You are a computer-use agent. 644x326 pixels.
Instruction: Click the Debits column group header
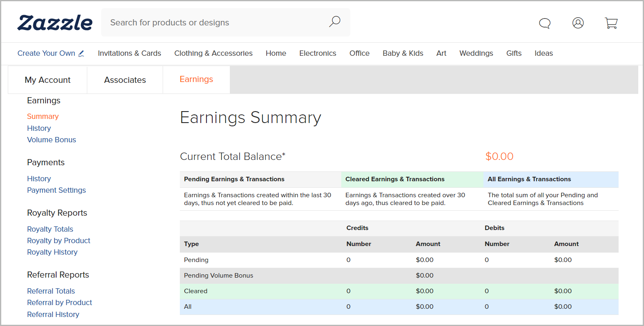(494, 228)
